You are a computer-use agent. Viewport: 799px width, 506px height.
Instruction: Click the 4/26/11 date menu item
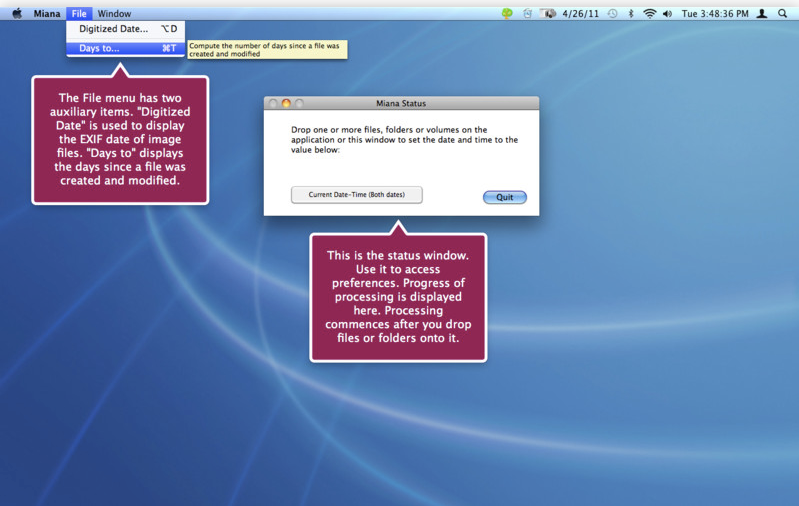pos(580,14)
